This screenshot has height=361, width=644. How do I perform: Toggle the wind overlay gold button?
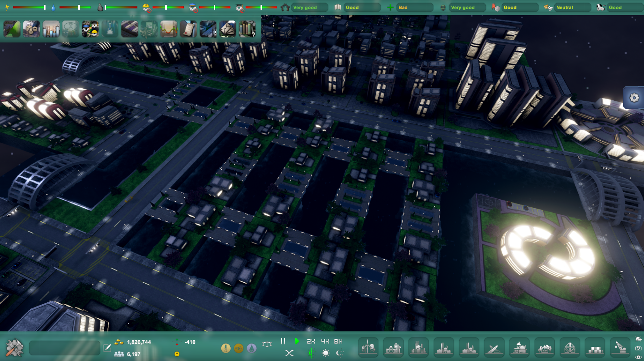[239, 348]
